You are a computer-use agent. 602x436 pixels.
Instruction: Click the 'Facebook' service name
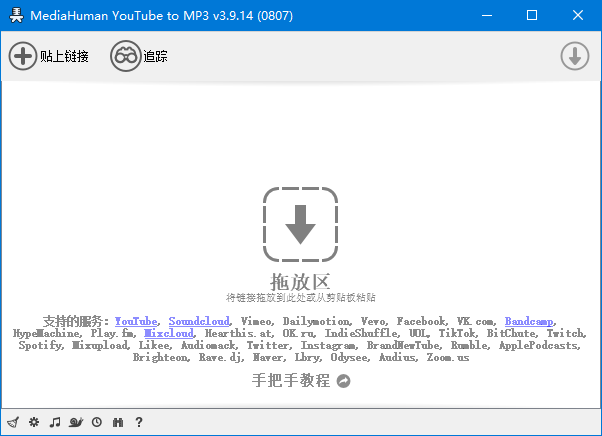point(421,321)
